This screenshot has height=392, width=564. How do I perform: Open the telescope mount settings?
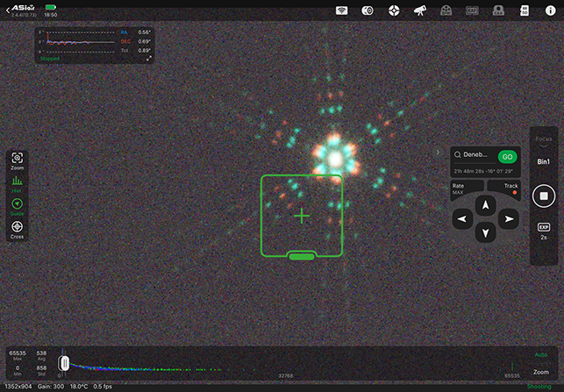[x=420, y=11]
